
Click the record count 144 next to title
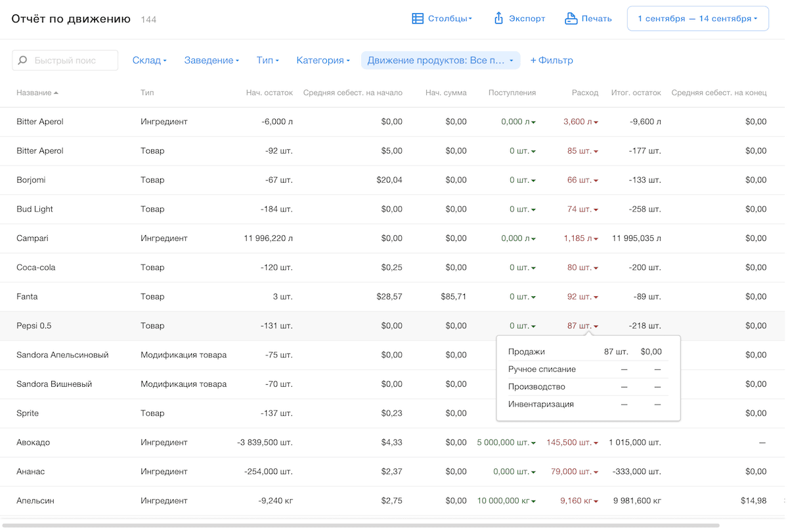point(148,20)
